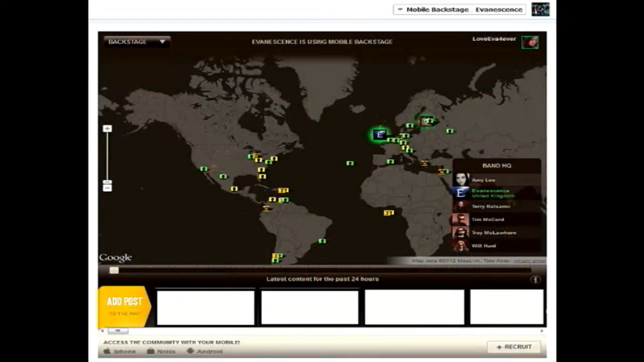
Task: Select Will Hunt in Band HQ
Action: [497, 246]
